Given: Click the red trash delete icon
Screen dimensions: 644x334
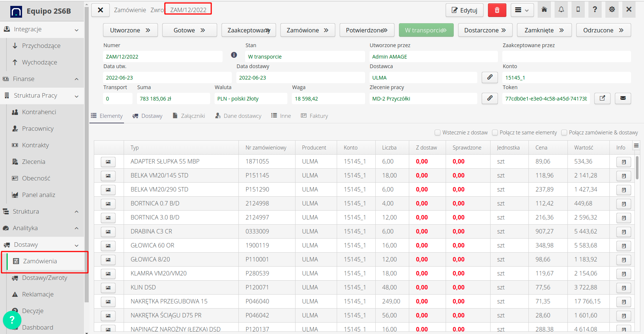Looking at the screenshot, I should (x=497, y=10).
